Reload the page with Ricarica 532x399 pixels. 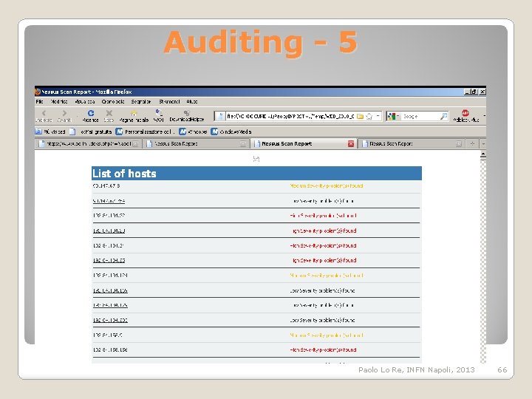91,116
